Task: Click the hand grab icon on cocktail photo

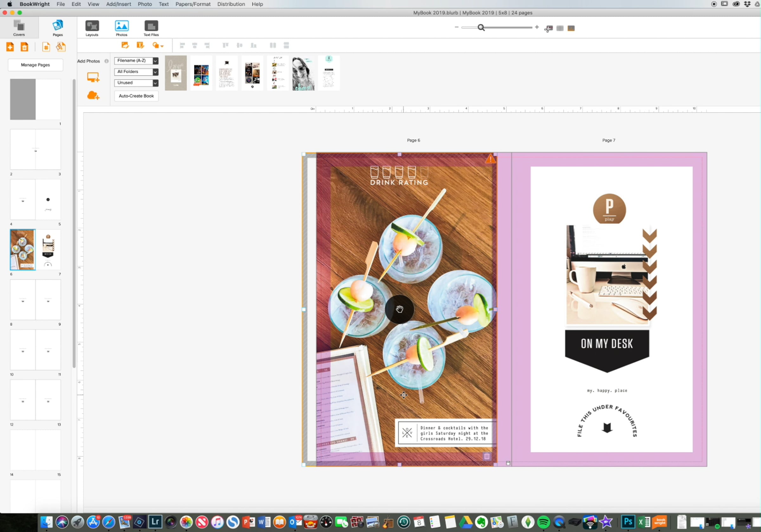Action: pyautogui.click(x=400, y=309)
